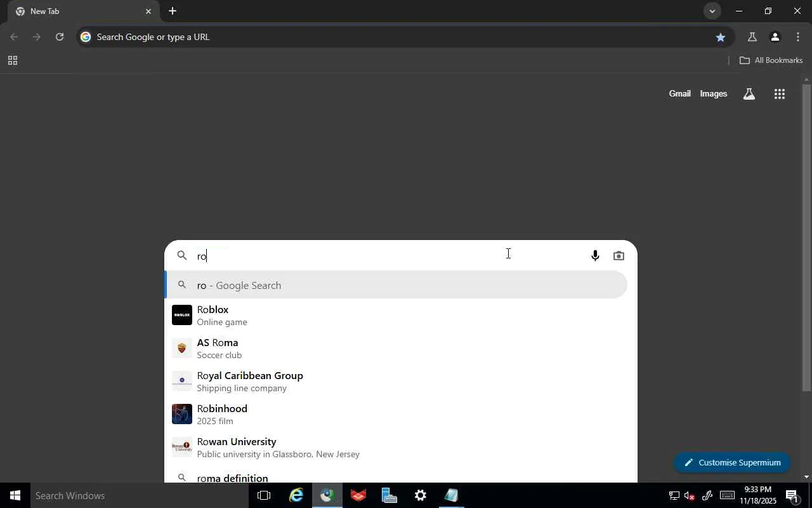The image size is (812, 508).
Task: Switch to the Supermium browser taskbar icon
Action: tap(327, 495)
